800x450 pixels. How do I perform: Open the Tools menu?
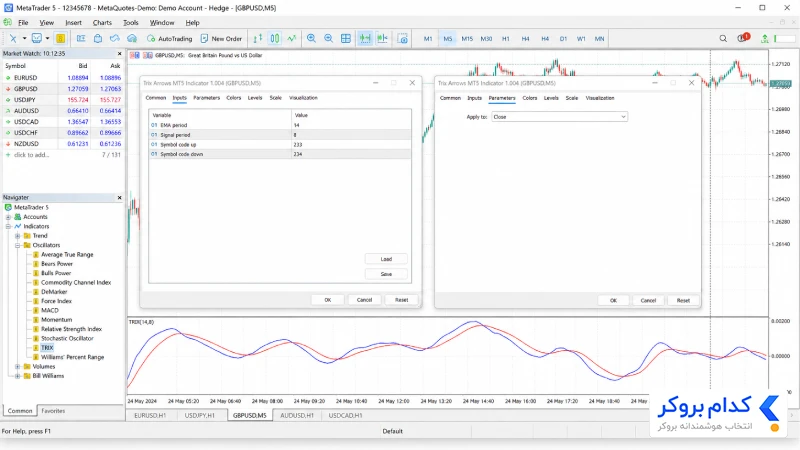[131, 22]
